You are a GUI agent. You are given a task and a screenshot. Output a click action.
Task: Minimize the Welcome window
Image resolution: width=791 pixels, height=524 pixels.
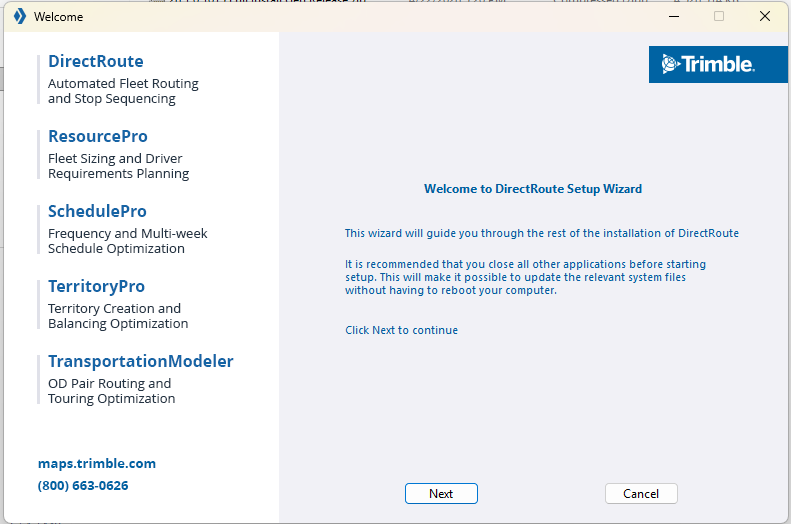tap(674, 16)
